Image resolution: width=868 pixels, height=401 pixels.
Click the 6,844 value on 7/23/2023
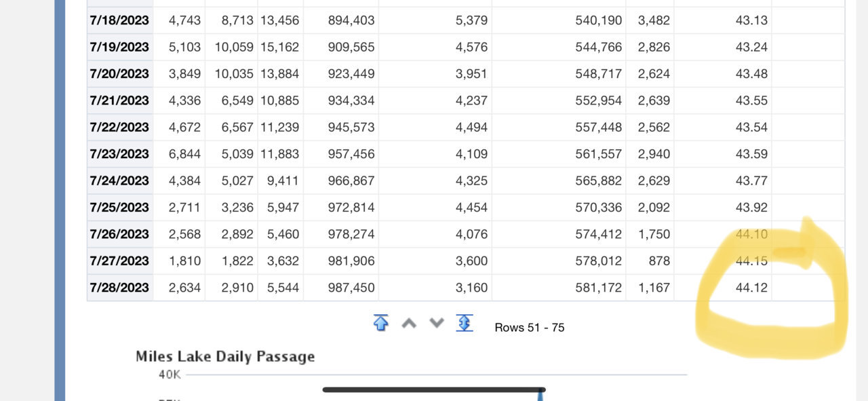pos(184,154)
